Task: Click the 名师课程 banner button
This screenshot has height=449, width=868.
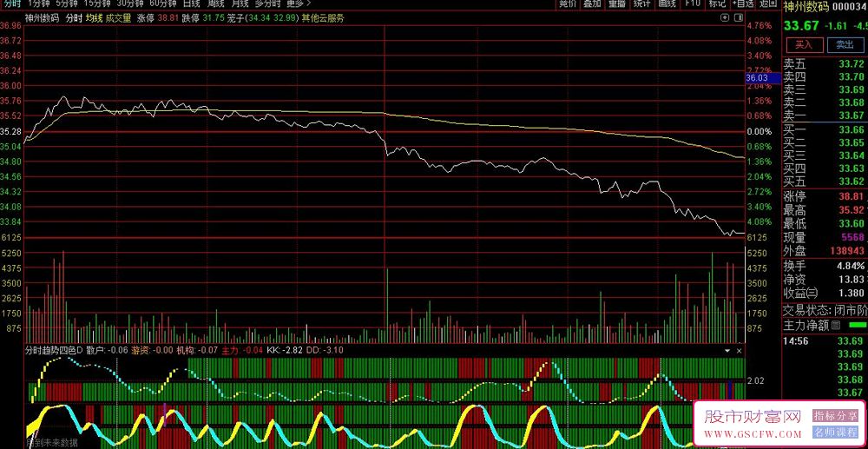Action: tap(834, 432)
